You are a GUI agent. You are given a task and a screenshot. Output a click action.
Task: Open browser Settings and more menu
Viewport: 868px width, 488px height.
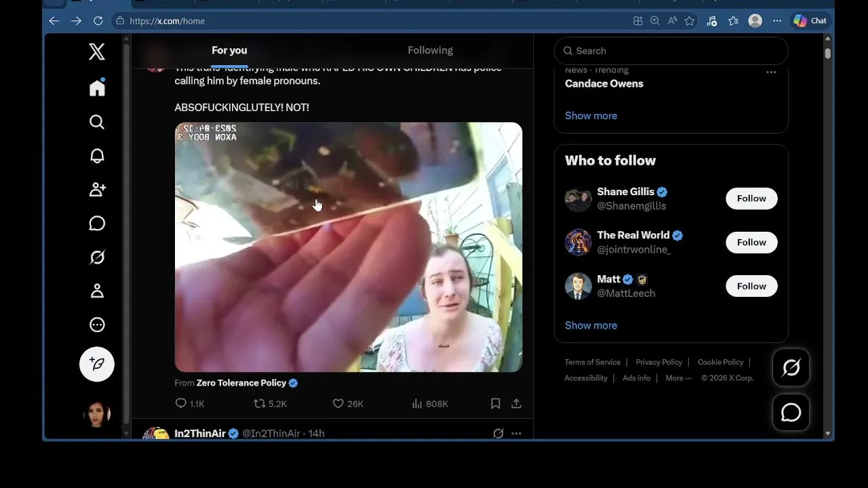click(777, 21)
